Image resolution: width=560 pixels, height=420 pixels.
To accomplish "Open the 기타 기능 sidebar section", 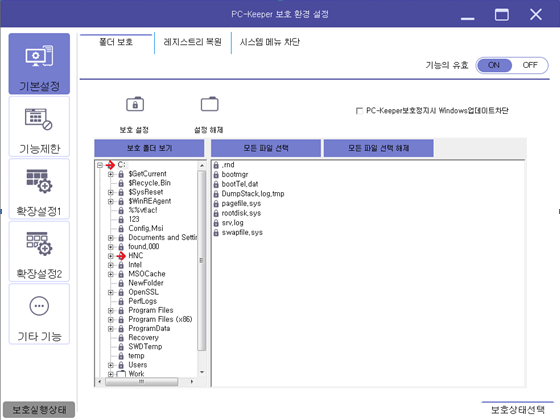I will pos(39,314).
